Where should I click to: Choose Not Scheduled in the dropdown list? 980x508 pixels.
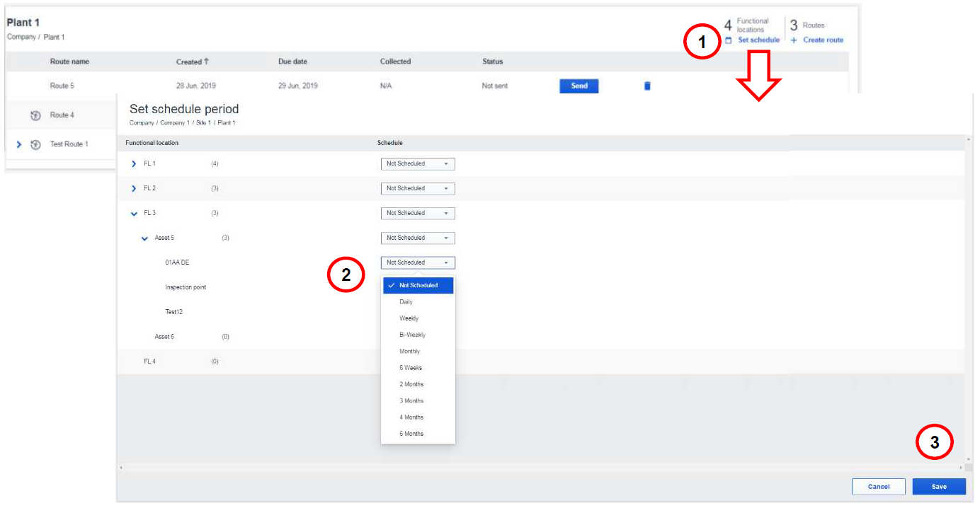point(418,286)
